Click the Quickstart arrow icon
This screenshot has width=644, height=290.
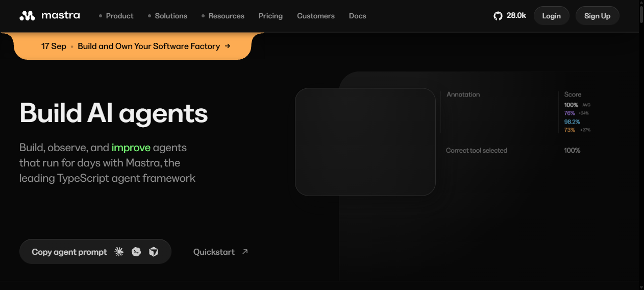(x=245, y=252)
